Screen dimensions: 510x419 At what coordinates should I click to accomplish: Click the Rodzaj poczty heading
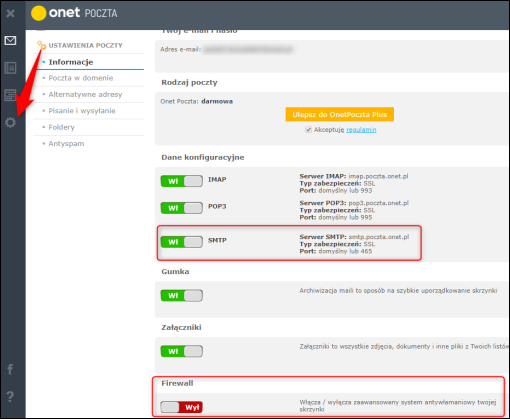(189, 82)
